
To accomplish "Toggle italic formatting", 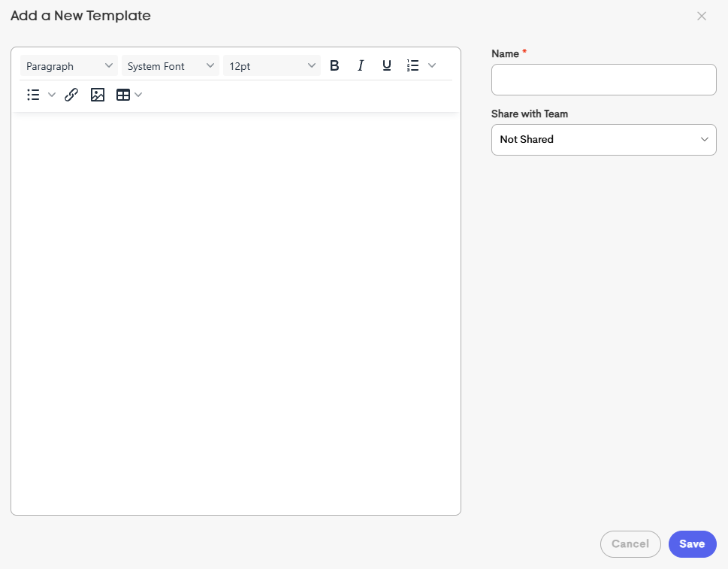I will pyautogui.click(x=361, y=65).
